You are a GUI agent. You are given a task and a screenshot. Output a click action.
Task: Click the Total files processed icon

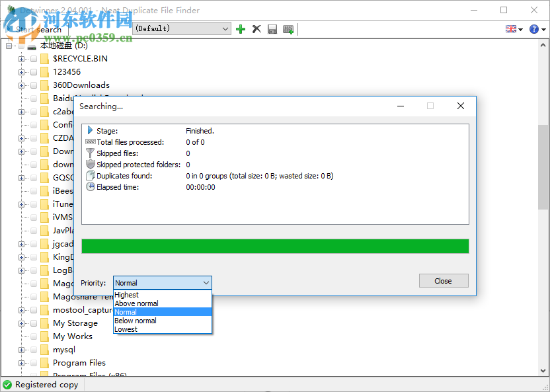point(91,141)
